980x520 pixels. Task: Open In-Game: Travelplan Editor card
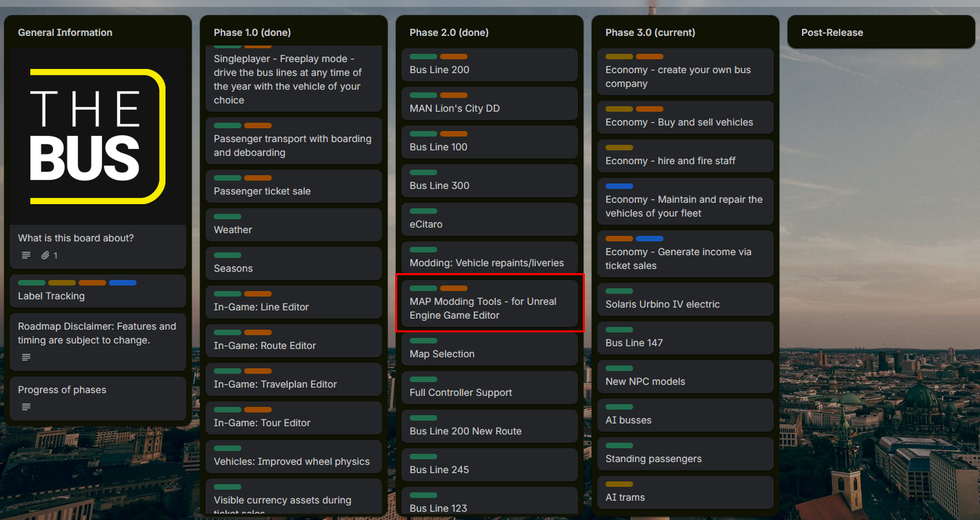tap(294, 379)
